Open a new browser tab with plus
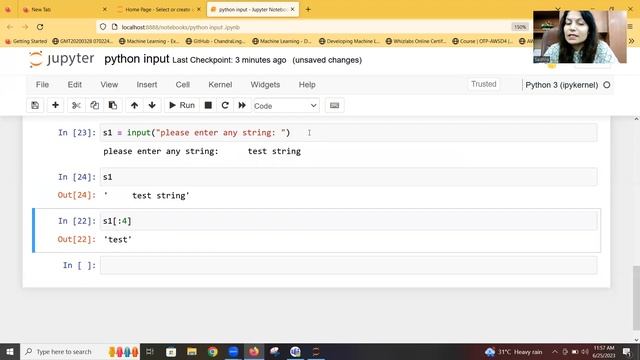 pos(308,9)
